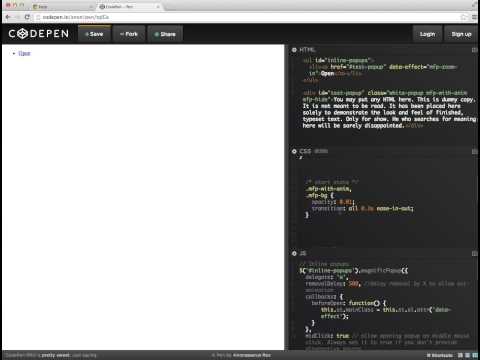
Task: Click the Open link in the preview
Action: tap(24, 53)
